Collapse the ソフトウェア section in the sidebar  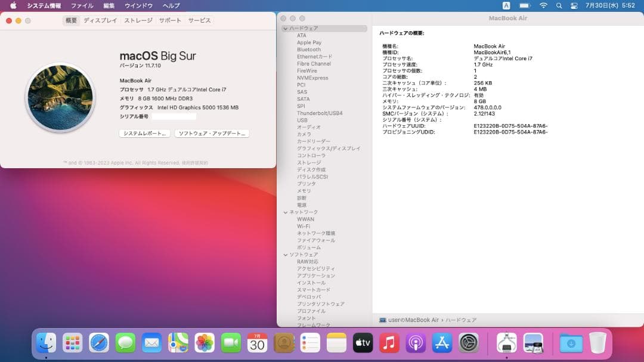[x=285, y=254]
